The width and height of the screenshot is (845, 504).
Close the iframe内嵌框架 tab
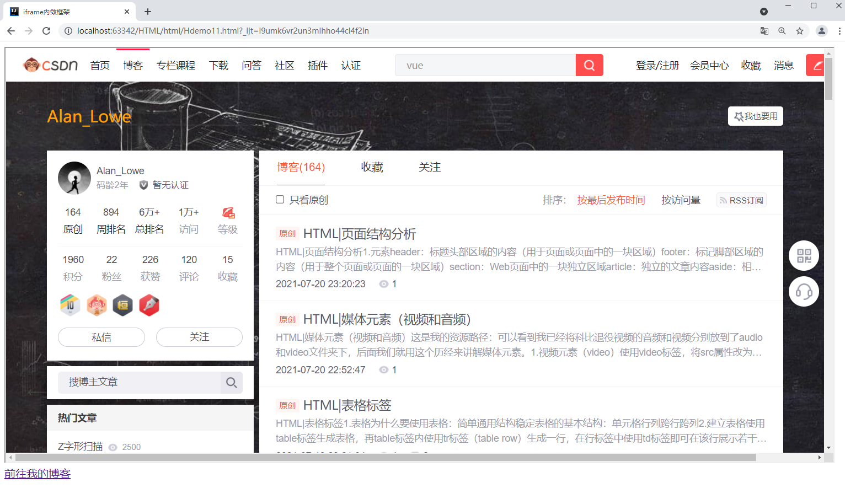127,11
